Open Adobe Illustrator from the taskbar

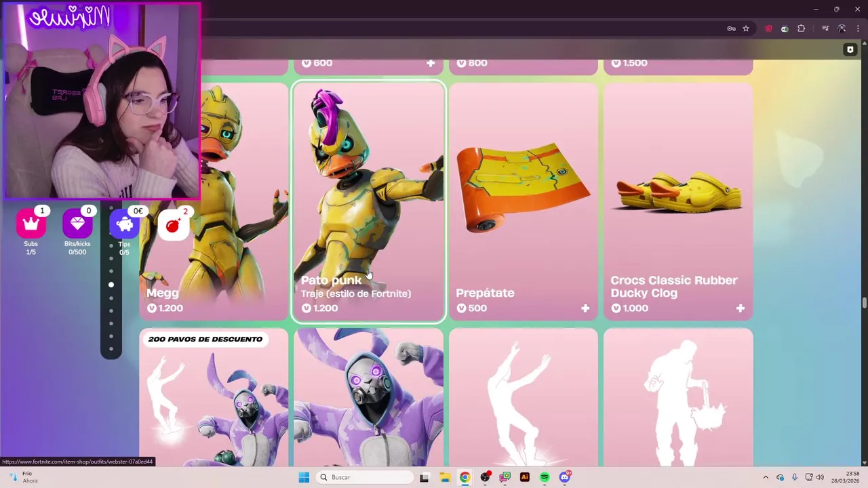[x=525, y=477]
